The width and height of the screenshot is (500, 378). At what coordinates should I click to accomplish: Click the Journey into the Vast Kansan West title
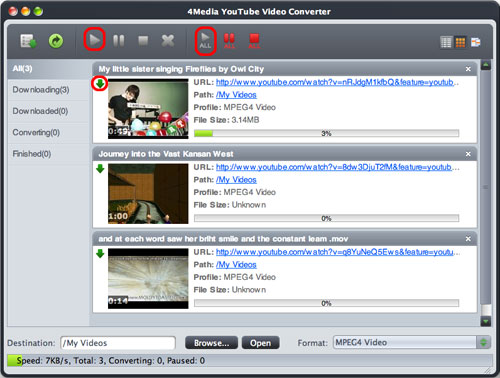coord(166,154)
